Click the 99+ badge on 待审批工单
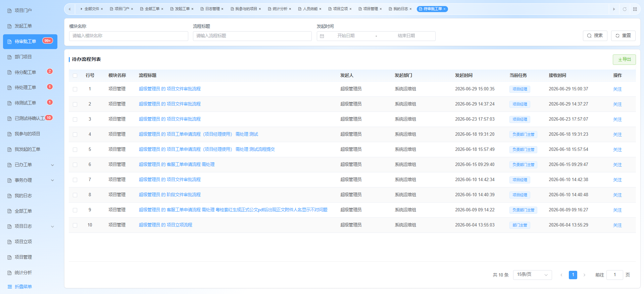This screenshot has height=294, width=644. (x=48, y=41)
